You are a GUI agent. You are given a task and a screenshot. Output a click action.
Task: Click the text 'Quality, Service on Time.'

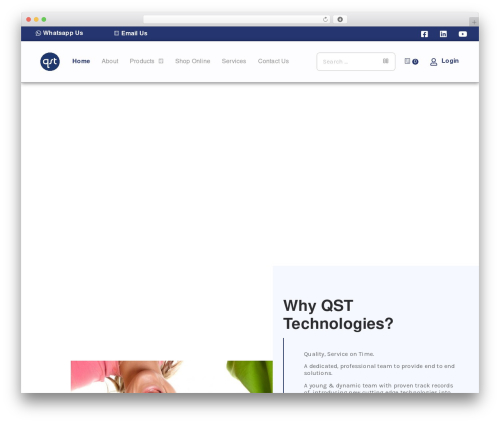[x=339, y=354]
